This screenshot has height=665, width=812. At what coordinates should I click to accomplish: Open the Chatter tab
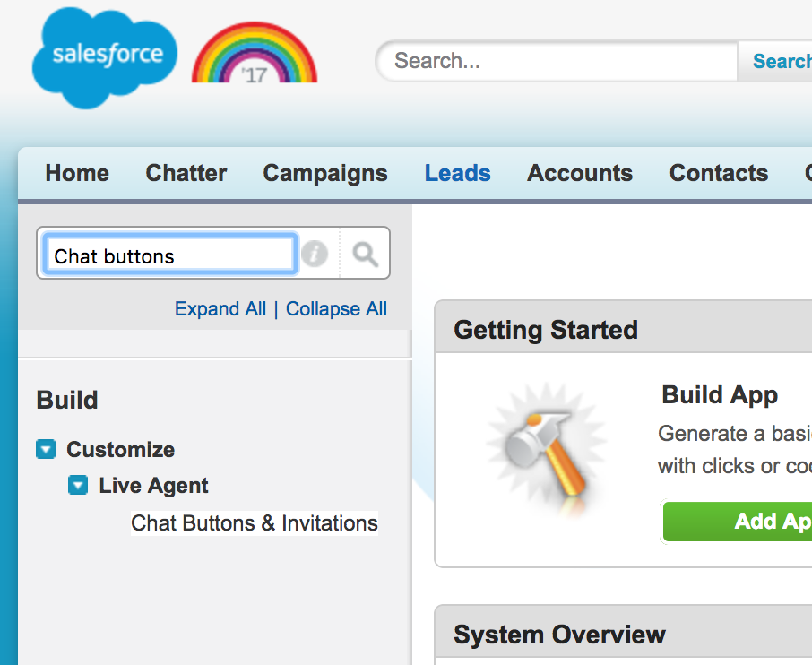pyautogui.click(x=186, y=173)
